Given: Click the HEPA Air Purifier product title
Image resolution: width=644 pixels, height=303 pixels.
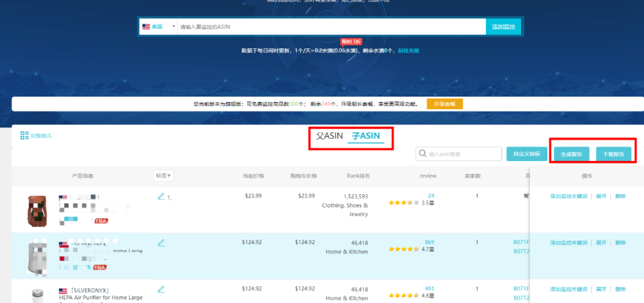Looking at the screenshot, I should pyautogui.click(x=101, y=298).
